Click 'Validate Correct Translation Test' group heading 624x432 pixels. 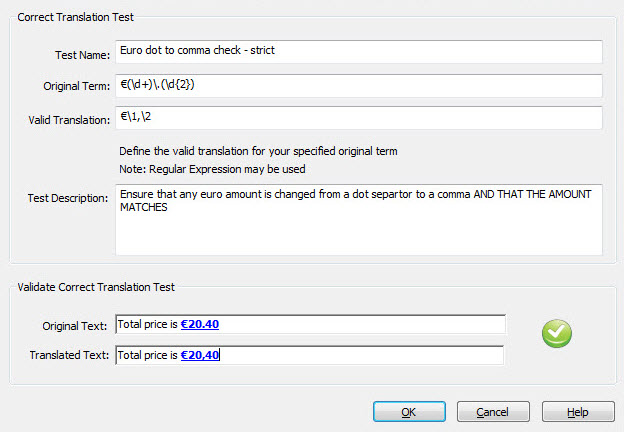pos(96,287)
